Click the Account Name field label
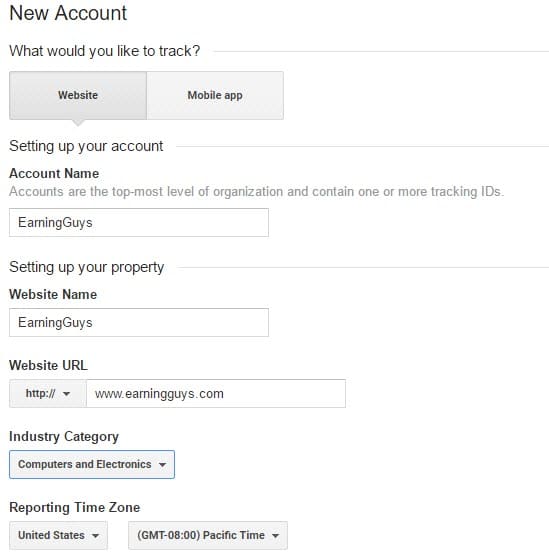Viewport: 549px width, 556px height. click(x=54, y=173)
